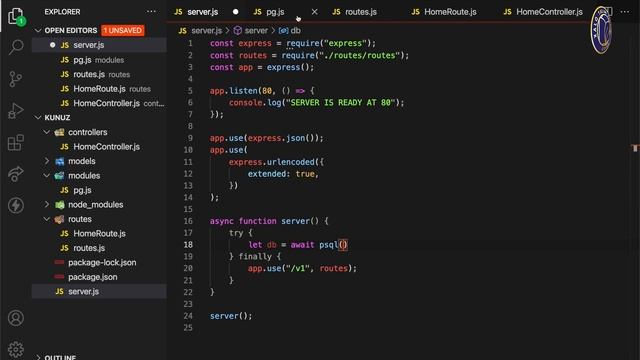The height and width of the screenshot is (360, 640).
Task: Click line number 18 in gutter
Action: 188,244
